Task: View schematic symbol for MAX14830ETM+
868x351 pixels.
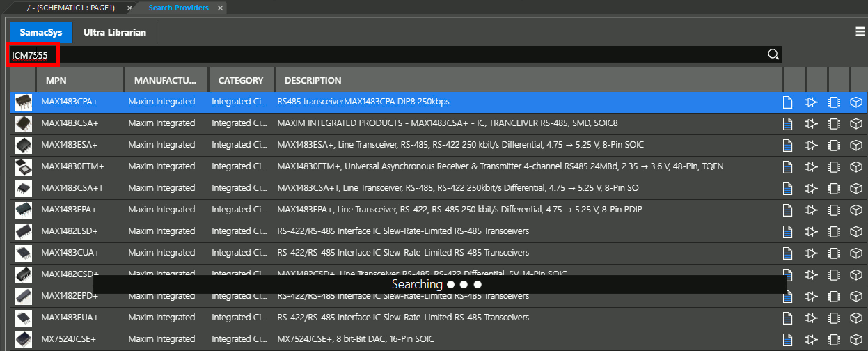Action: pyautogui.click(x=811, y=167)
